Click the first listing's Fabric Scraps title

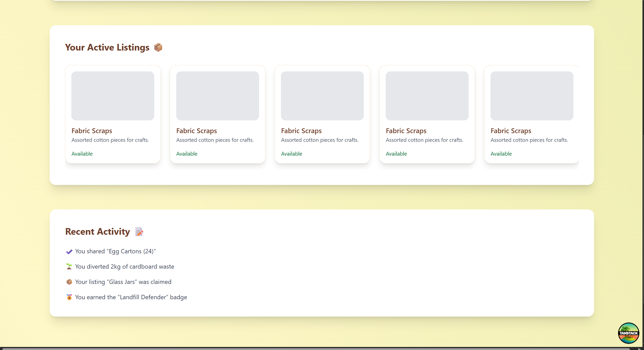[92, 131]
